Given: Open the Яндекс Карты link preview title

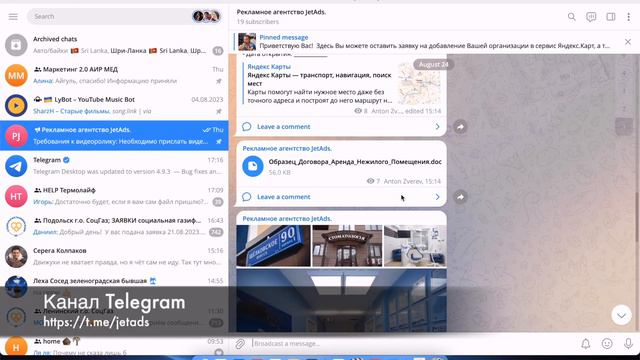Looking at the screenshot, I should pos(269,67).
